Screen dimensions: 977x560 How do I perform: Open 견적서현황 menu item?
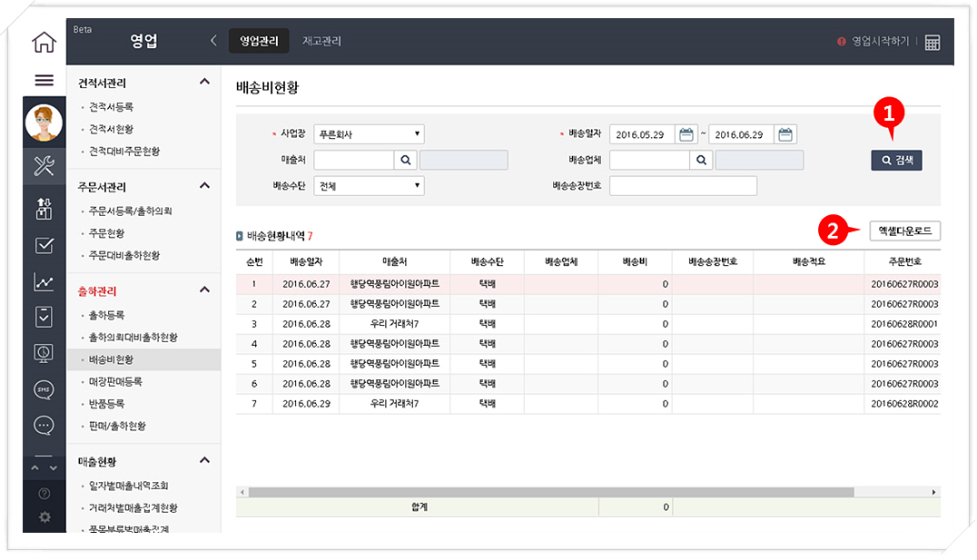point(111,129)
